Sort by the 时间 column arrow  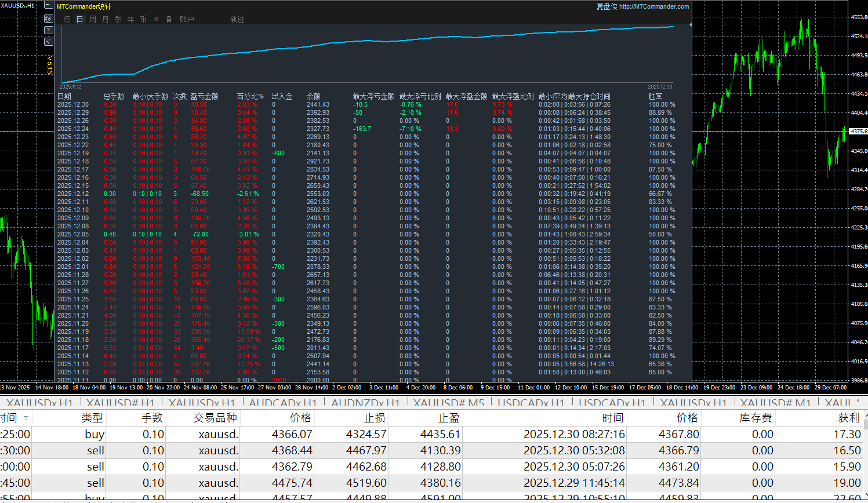(x=26, y=418)
